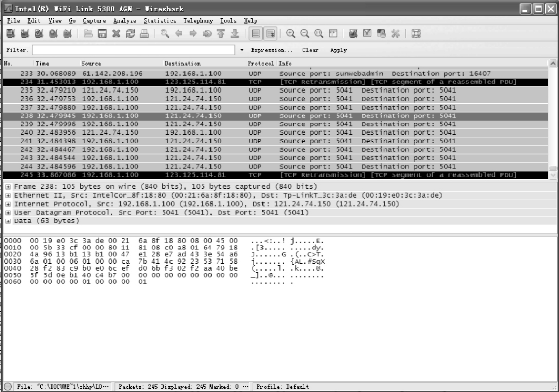Image resolution: width=559 pixels, height=392 pixels.
Task: Open the capture interfaces list
Action: pyautogui.click(x=11, y=33)
